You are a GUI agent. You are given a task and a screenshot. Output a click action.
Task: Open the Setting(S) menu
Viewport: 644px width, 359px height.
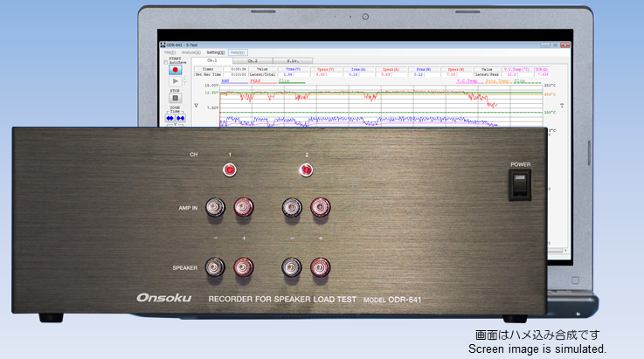[216, 52]
